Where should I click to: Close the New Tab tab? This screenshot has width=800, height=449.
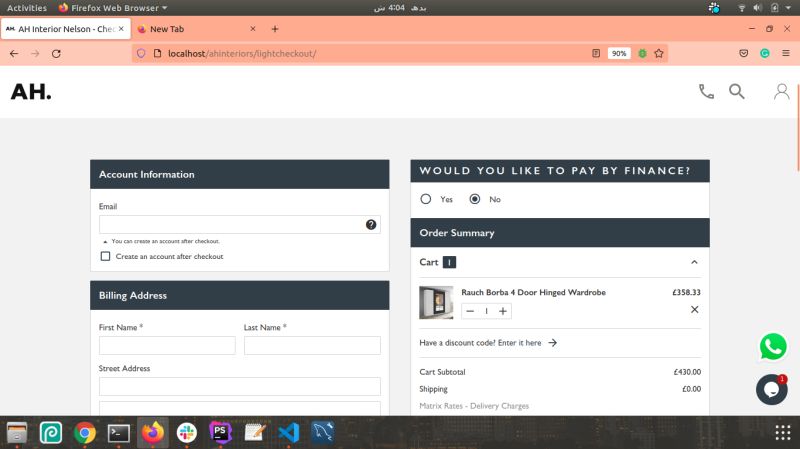coord(253,29)
